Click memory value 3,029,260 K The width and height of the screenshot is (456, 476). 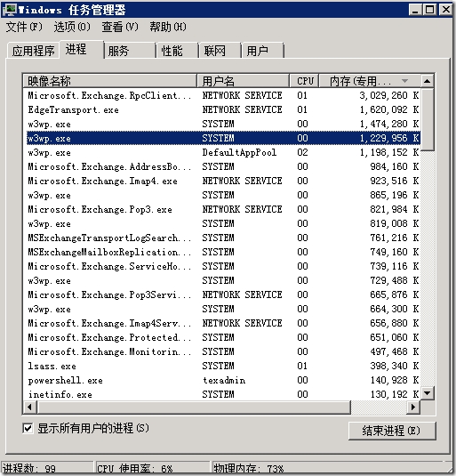[x=389, y=95]
